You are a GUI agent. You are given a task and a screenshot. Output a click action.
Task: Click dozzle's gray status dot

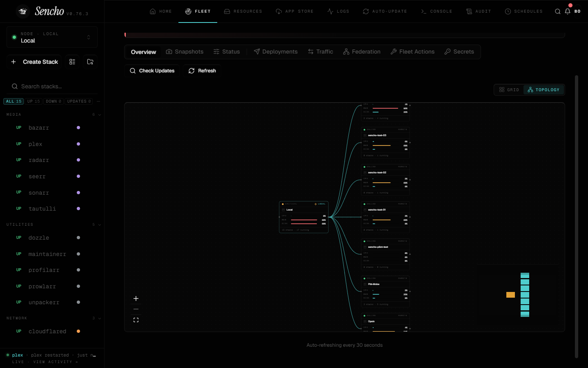coord(78,238)
